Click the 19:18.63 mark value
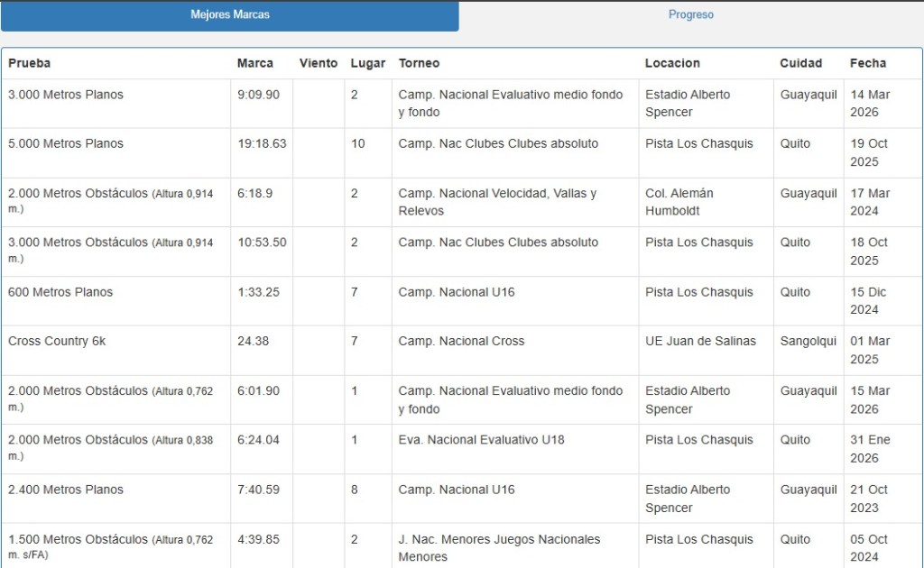Image resolution: width=924 pixels, height=568 pixels. [x=262, y=144]
